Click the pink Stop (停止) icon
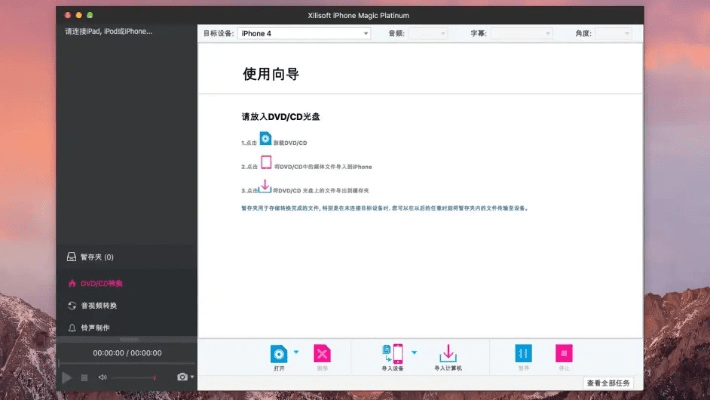Image resolution: width=710 pixels, height=400 pixels. 564,353
